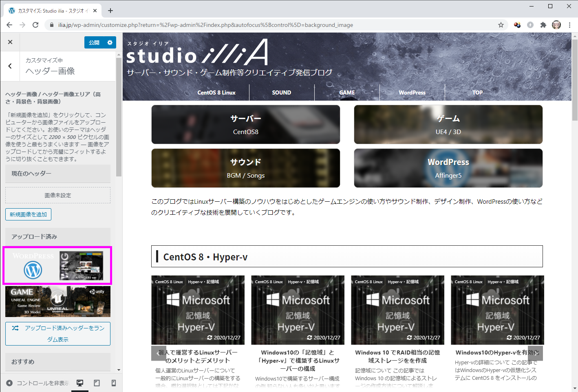Open the サーバー CentOS8 banner card
The image size is (578, 392).
click(x=246, y=124)
